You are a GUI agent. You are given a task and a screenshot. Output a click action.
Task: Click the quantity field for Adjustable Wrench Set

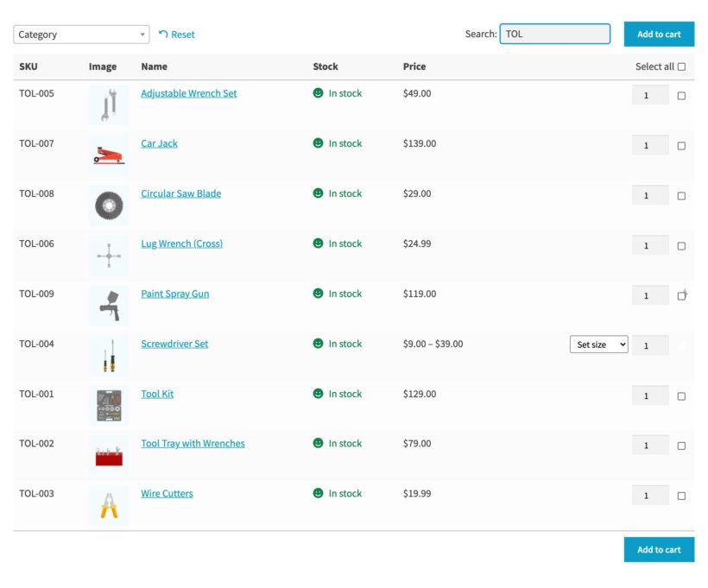click(650, 95)
